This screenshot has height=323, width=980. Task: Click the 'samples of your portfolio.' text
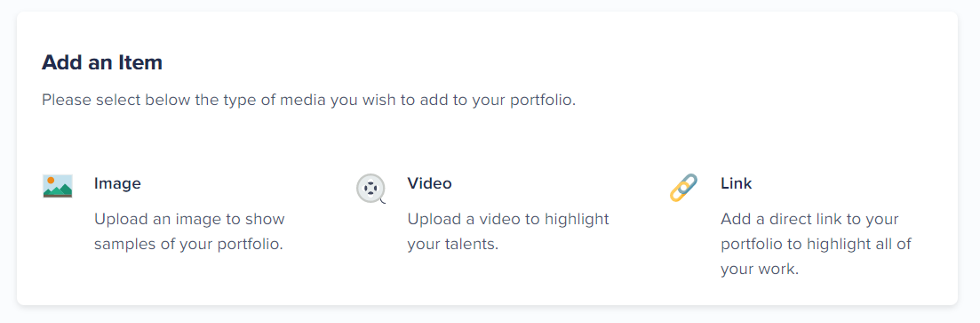188,244
